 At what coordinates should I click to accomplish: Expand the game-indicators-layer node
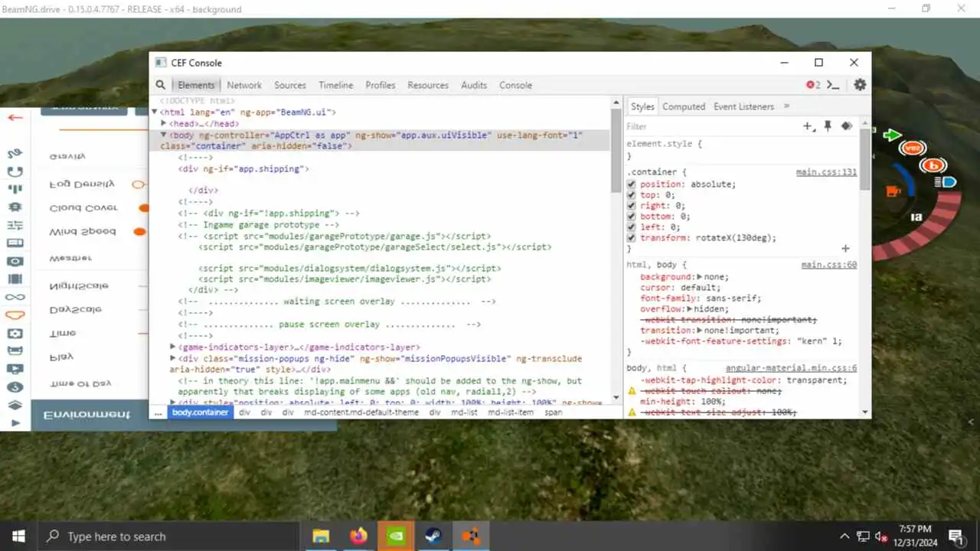click(x=173, y=347)
